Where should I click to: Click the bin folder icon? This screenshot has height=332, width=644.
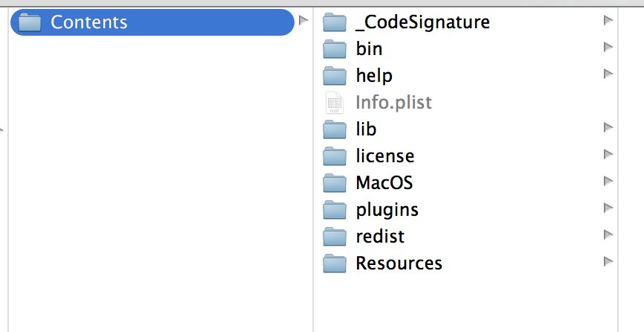pos(335,49)
